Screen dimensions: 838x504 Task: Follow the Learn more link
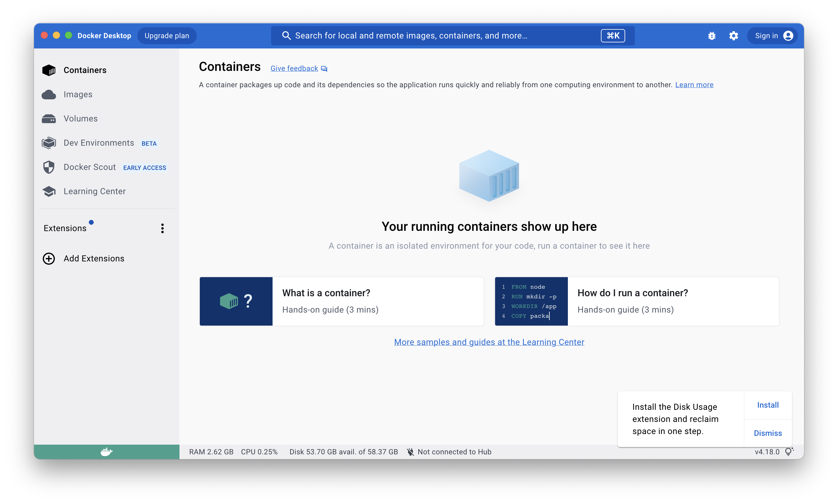(694, 85)
